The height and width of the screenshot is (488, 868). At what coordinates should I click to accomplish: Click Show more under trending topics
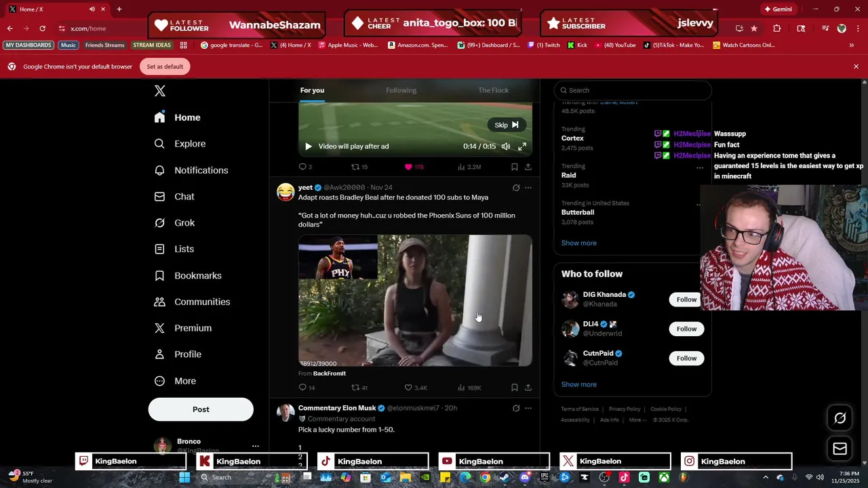[x=578, y=243]
